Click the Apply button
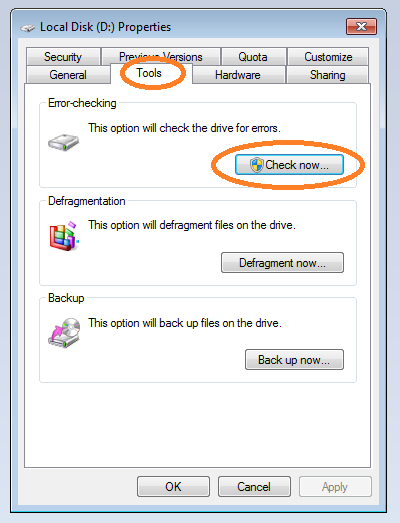The width and height of the screenshot is (400, 523). click(x=335, y=487)
